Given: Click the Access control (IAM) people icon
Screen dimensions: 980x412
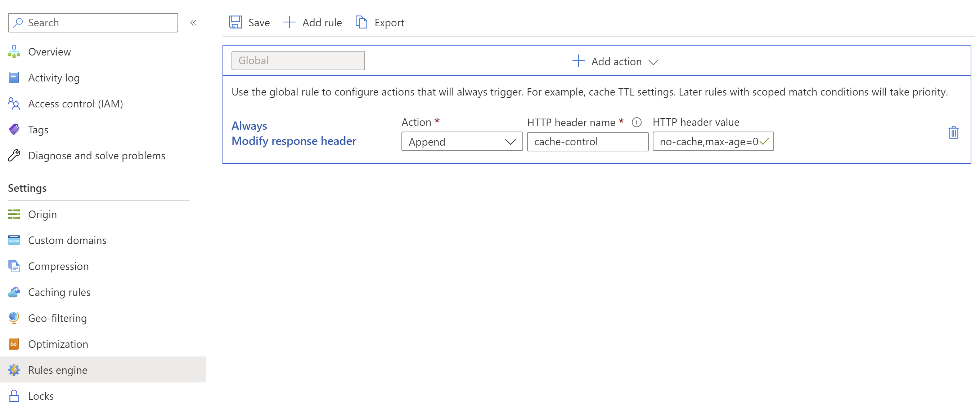Looking at the screenshot, I should tap(14, 103).
